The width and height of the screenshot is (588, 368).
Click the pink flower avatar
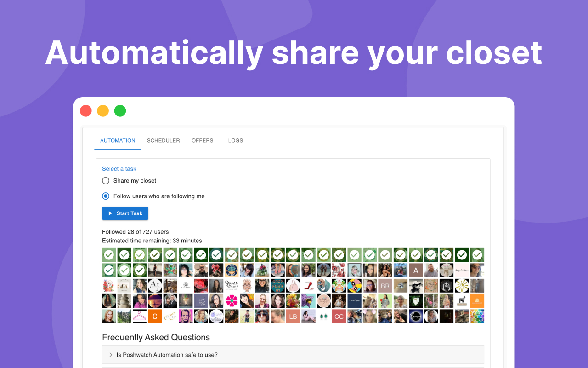click(x=232, y=300)
